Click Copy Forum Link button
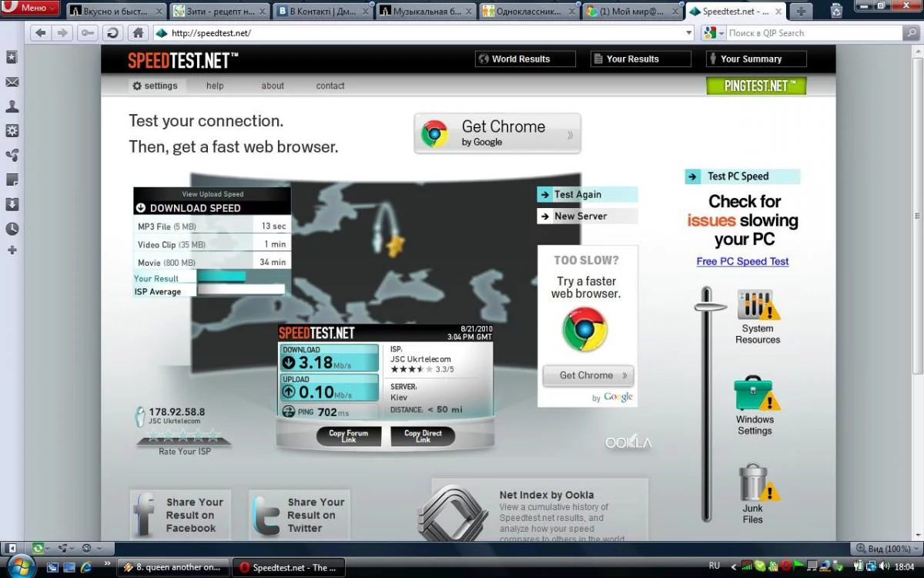This screenshot has height=578, width=924. pos(349,436)
